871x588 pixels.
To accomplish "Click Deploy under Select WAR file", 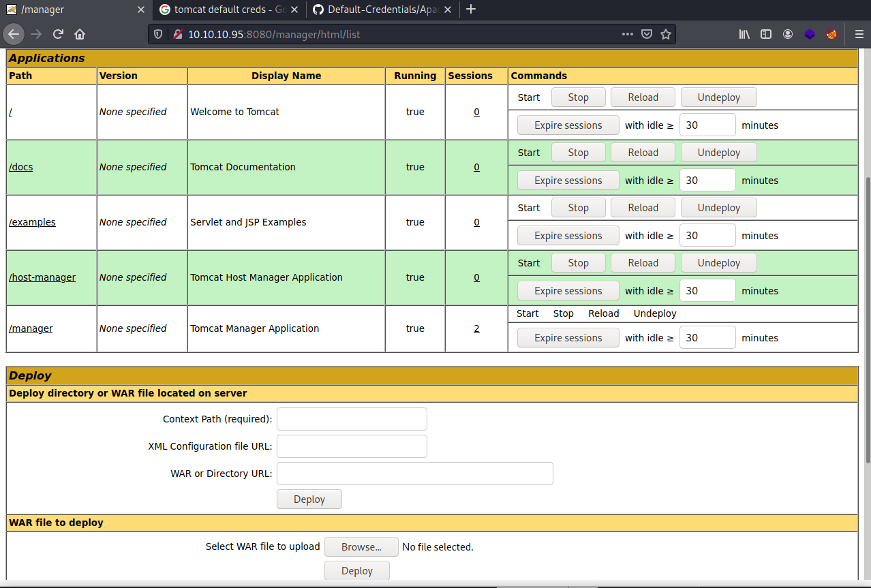I will click(x=356, y=571).
